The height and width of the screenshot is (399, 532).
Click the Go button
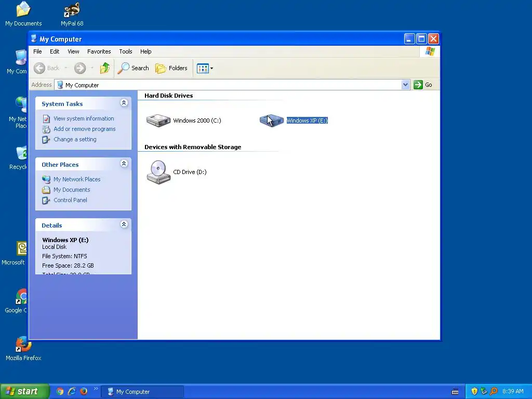(x=423, y=85)
